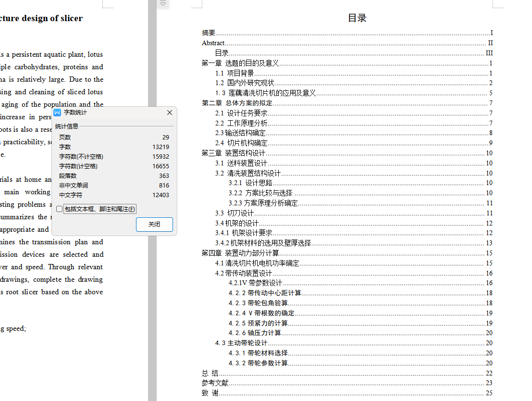The image size is (532, 401).
Task: Select the 2.2 工作原理分析 line
Action: (x=354, y=123)
